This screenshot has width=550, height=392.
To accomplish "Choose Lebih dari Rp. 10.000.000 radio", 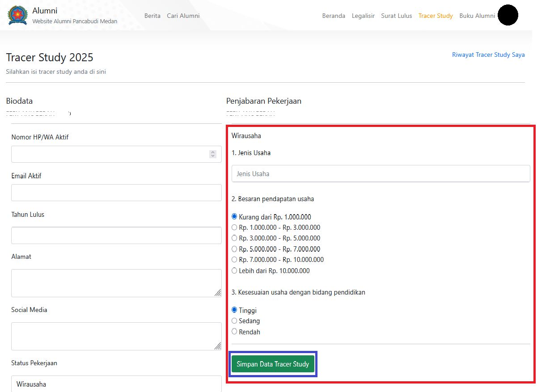I will pos(234,270).
